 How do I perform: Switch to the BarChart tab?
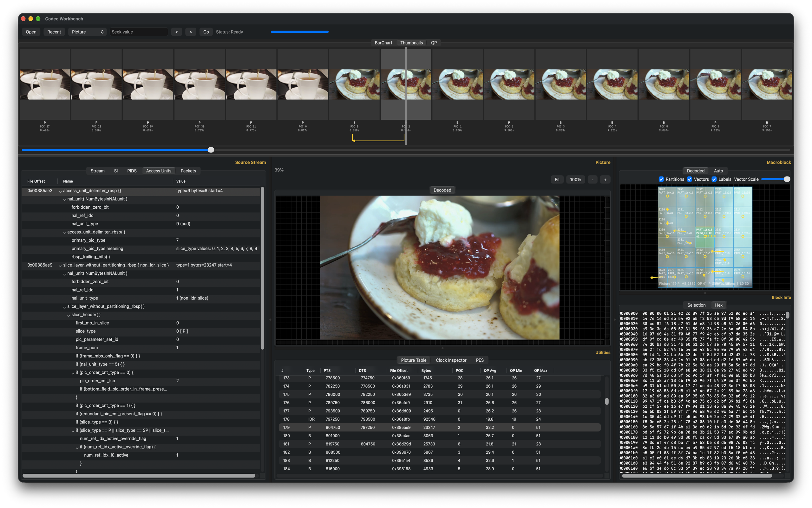coord(383,43)
